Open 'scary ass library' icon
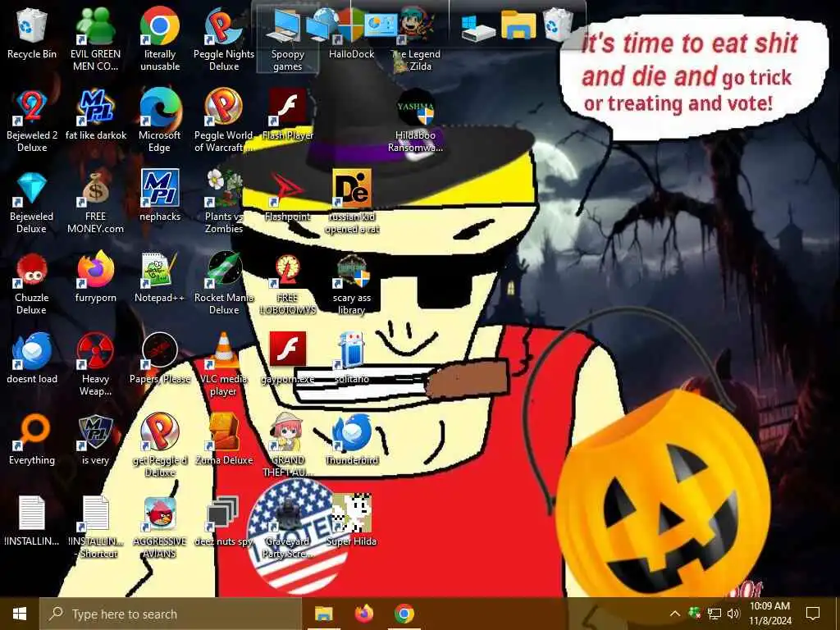840x630 pixels. pos(351,283)
